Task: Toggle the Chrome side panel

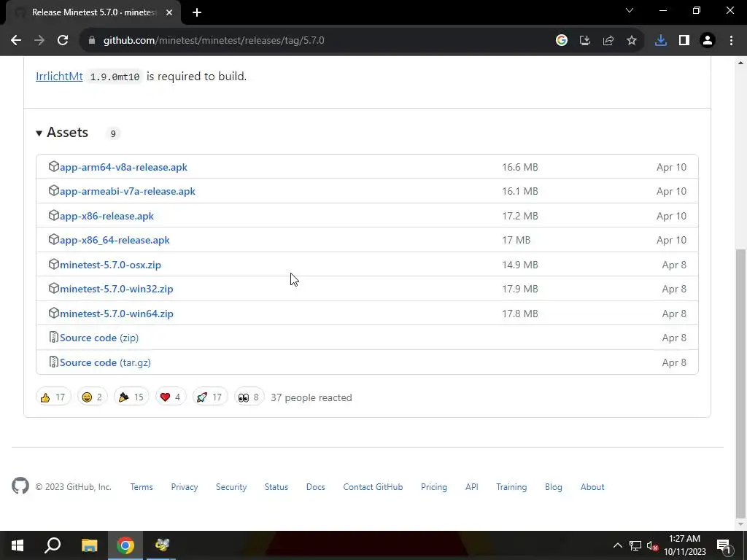Action: tap(684, 41)
